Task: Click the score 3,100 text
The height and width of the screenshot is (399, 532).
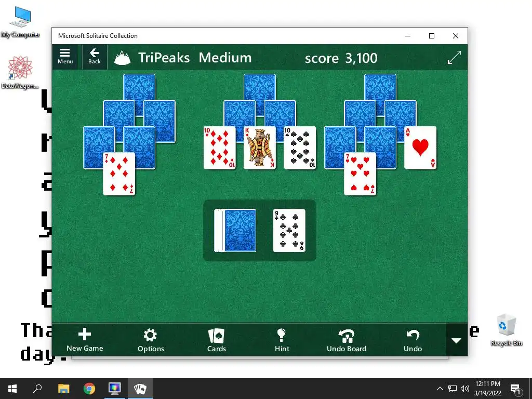Action: [x=341, y=58]
